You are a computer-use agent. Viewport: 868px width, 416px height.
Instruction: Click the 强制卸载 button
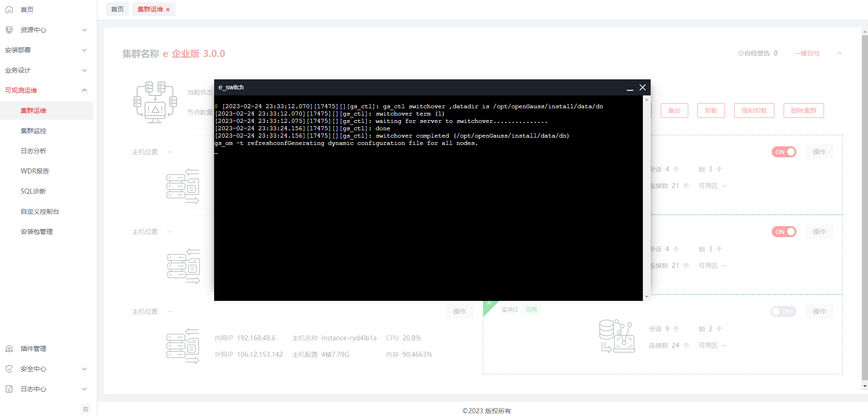[x=754, y=111]
